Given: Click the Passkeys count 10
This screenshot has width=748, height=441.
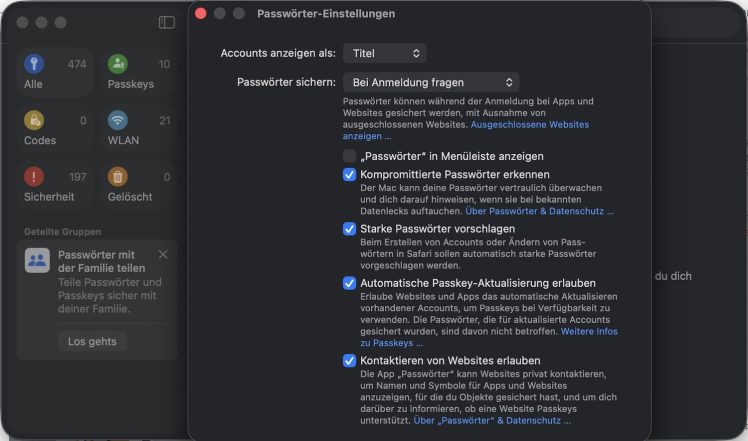Looking at the screenshot, I should (165, 64).
